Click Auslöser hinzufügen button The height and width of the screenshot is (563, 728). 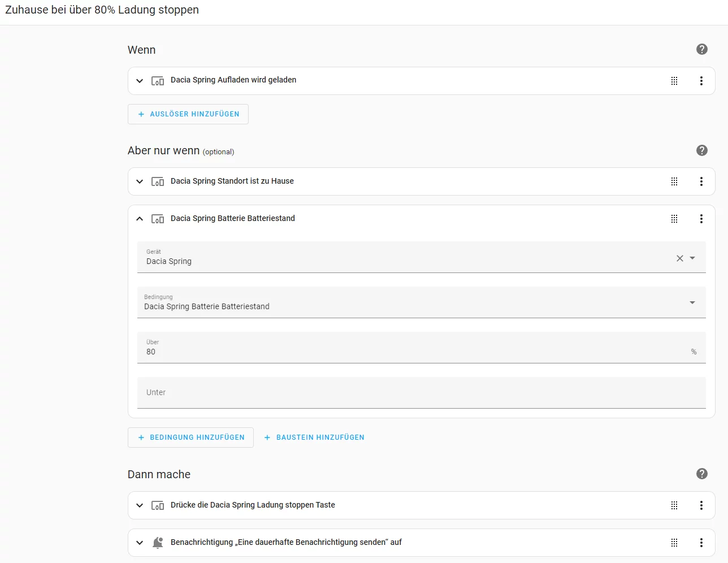(188, 114)
